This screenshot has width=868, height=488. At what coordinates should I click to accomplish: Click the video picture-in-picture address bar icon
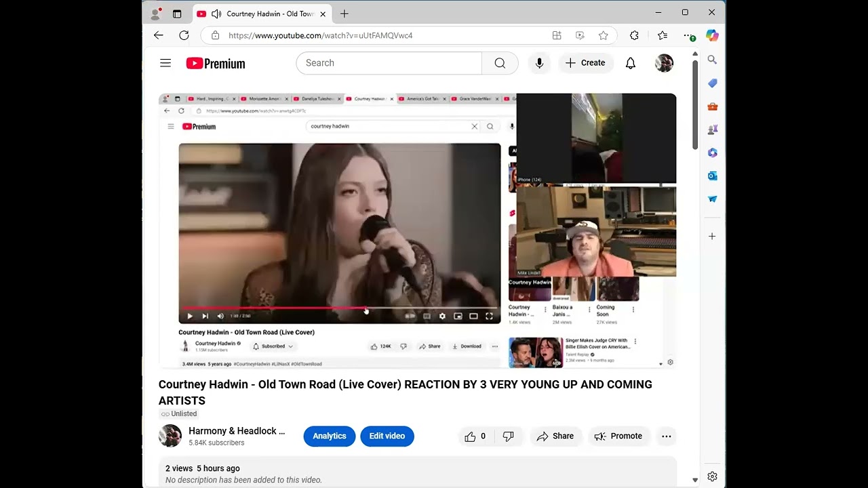(x=580, y=35)
